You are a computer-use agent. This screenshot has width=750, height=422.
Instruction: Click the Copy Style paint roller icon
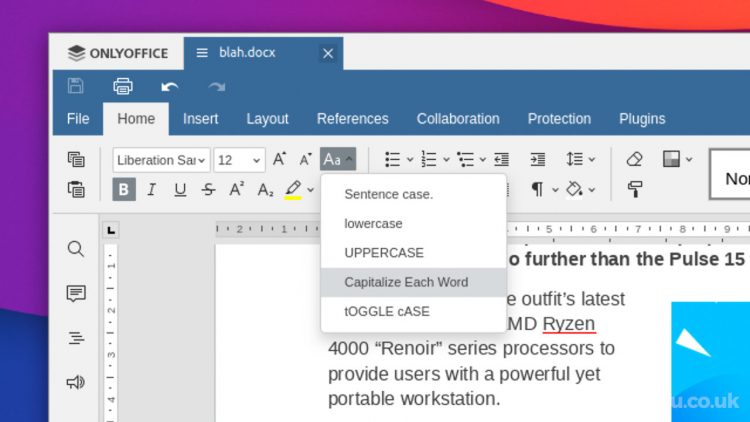[x=635, y=189]
